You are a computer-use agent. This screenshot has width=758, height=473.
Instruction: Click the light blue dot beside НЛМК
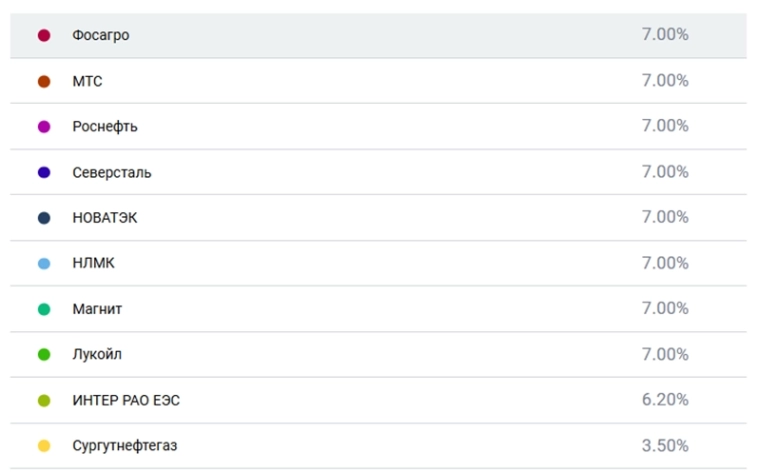tap(44, 264)
